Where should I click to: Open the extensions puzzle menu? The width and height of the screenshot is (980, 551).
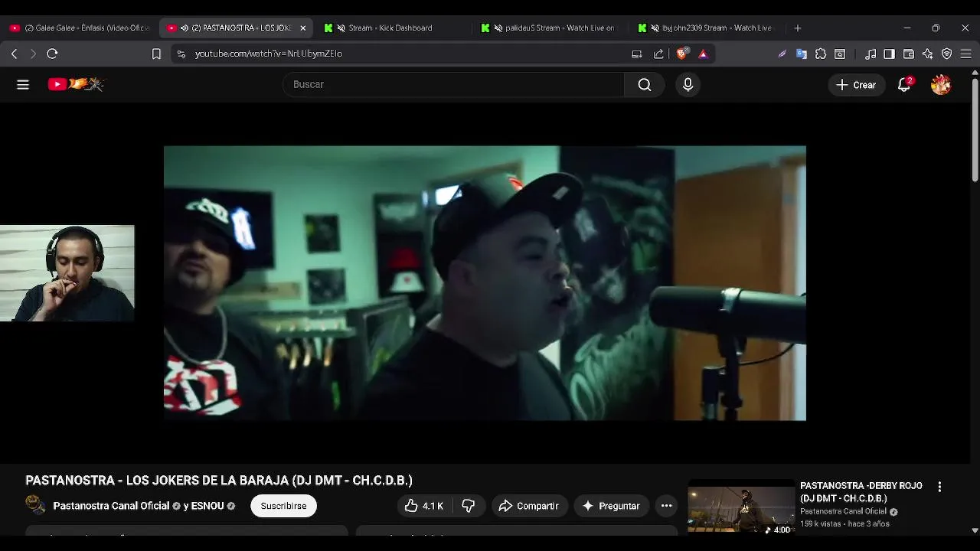[821, 54]
